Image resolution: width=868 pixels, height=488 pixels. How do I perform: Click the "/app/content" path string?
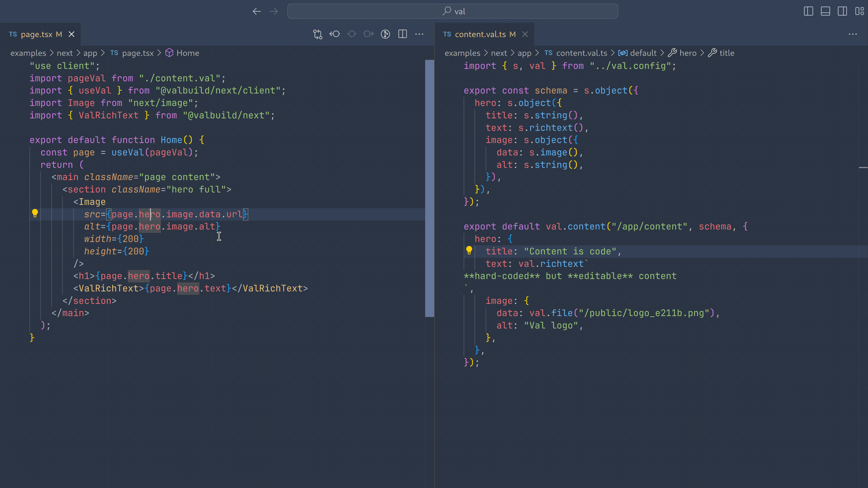(650, 226)
